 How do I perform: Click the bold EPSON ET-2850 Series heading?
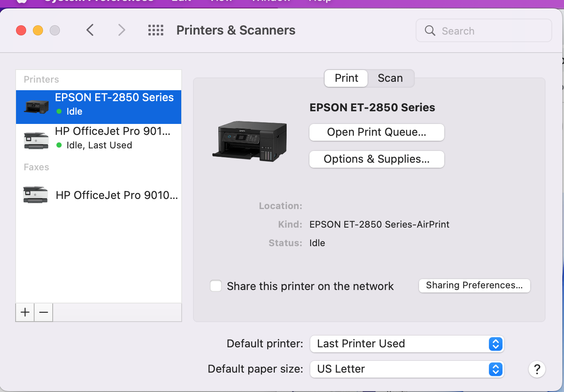tap(372, 107)
